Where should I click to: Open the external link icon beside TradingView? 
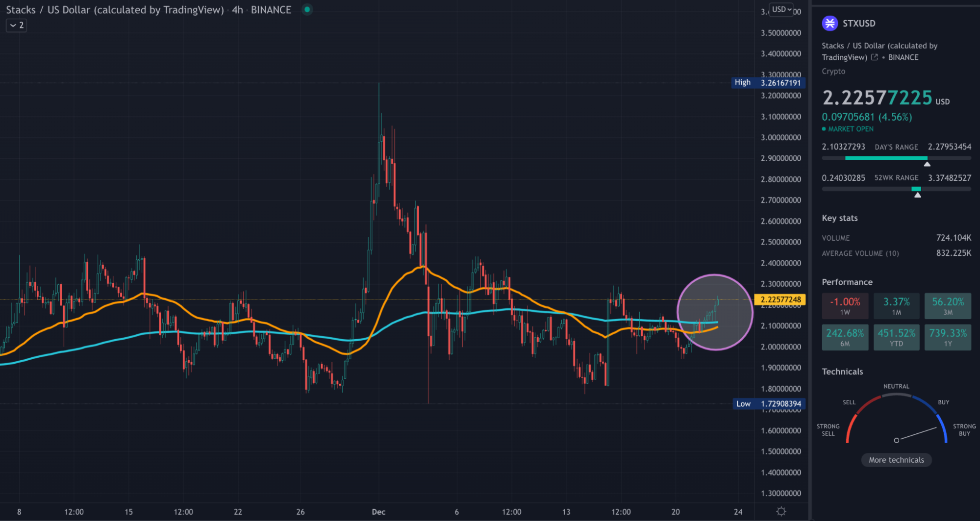click(x=874, y=57)
